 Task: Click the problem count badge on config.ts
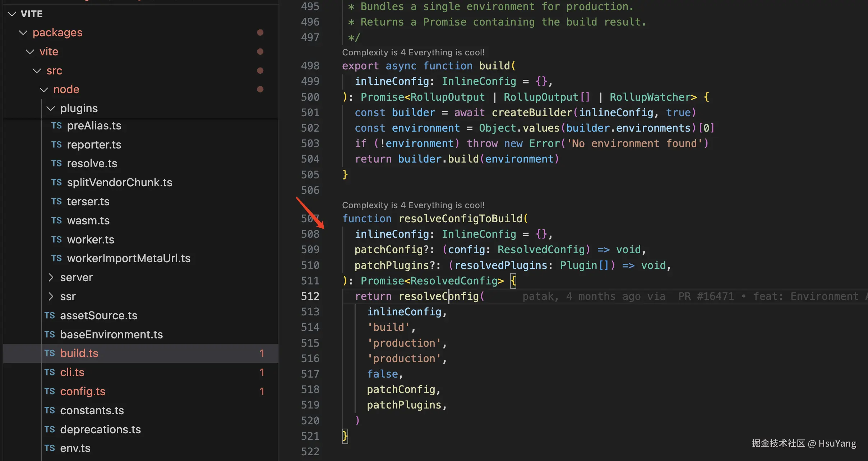tap(262, 392)
